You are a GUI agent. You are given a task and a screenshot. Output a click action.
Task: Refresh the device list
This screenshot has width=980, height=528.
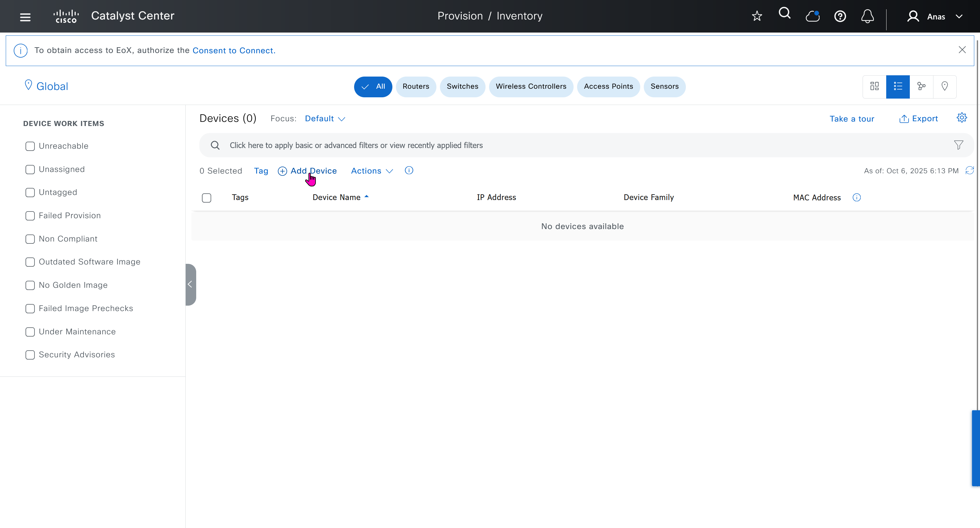(x=969, y=170)
